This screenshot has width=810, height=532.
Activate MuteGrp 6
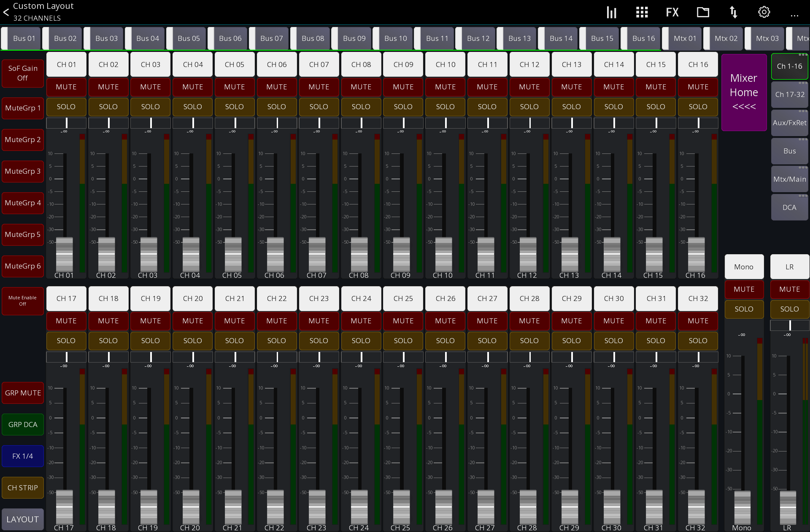pos(23,266)
